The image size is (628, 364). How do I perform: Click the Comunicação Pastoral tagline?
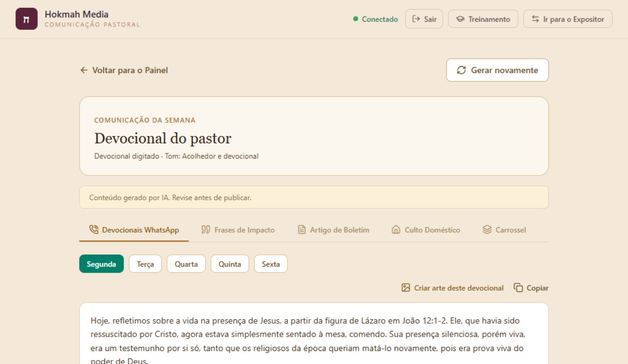point(92,25)
